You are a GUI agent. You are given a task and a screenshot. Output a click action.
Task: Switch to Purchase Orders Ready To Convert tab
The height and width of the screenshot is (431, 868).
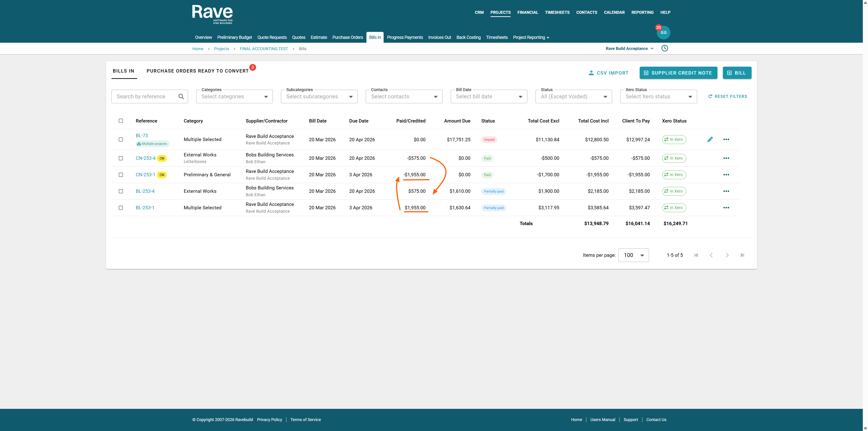tap(198, 71)
